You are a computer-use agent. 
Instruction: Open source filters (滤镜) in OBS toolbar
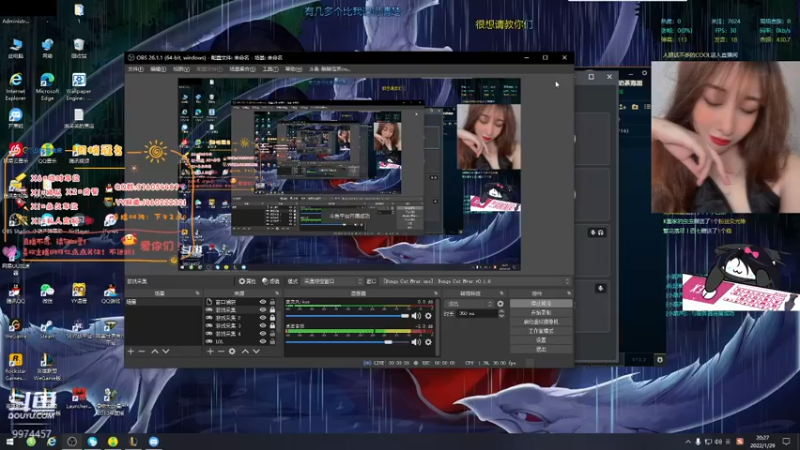point(271,281)
